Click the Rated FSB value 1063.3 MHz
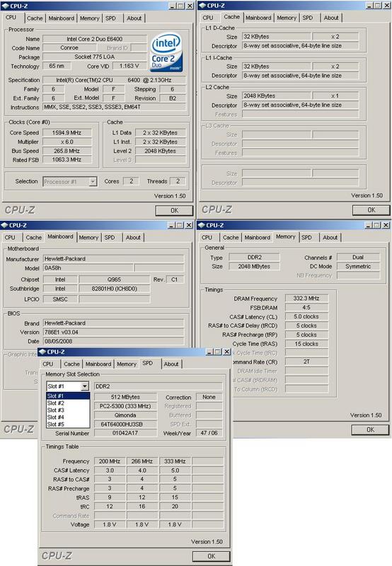Screen dimensions: 392x566 click(67, 160)
